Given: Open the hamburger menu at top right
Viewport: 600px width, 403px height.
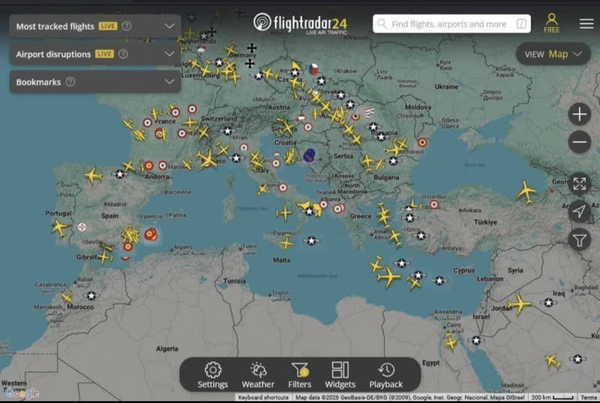Looking at the screenshot, I should pyautogui.click(x=586, y=24).
